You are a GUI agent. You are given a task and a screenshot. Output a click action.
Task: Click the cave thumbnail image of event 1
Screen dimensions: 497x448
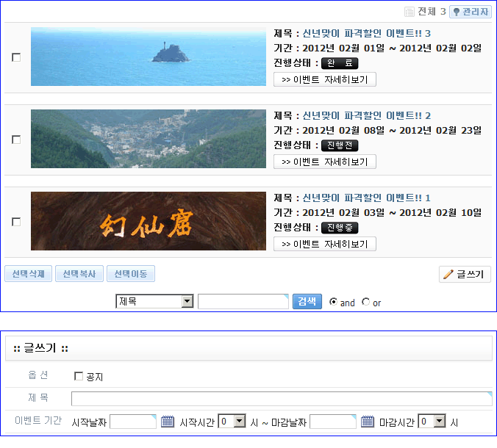click(x=149, y=221)
